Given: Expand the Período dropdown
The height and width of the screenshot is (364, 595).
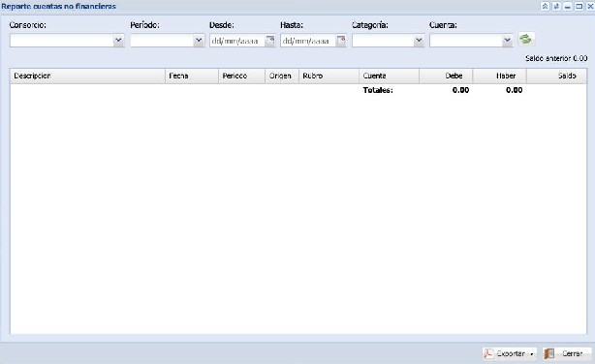Looking at the screenshot, I should [199, 41].
